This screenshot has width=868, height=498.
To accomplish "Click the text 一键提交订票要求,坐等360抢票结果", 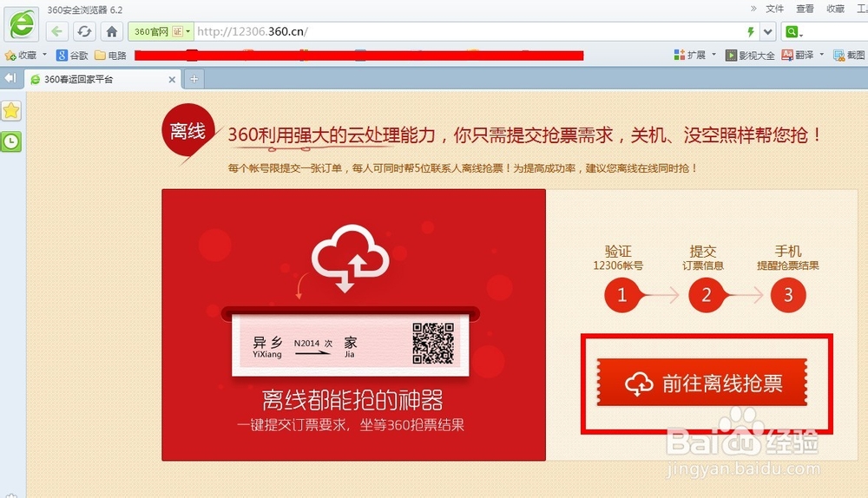I will [351, 425].
